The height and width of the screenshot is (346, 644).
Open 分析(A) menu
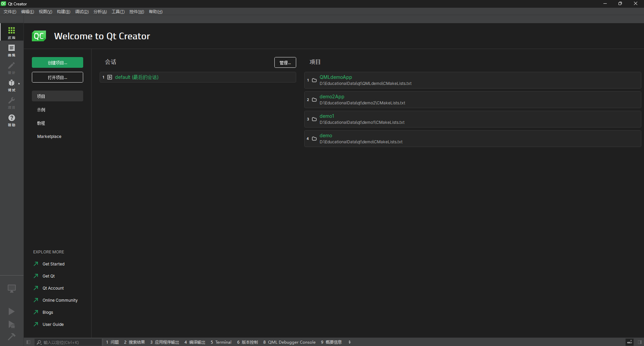click(x=100, y=12)
